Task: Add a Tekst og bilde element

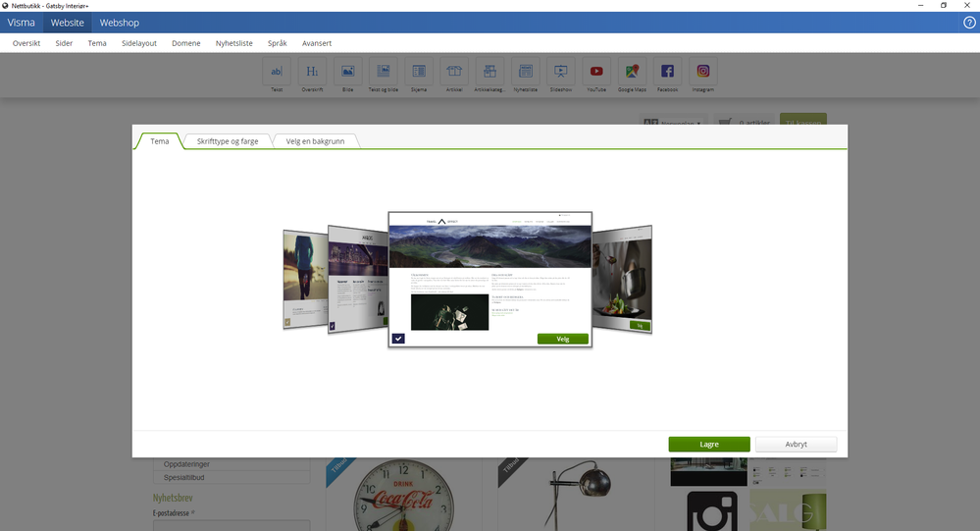Action: coord(384,72)
